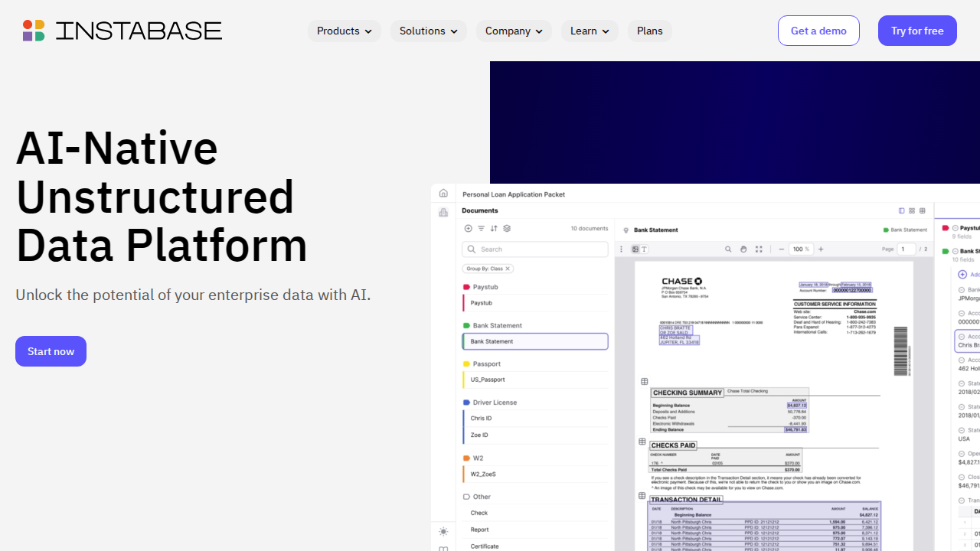Remove the Group By: Class filter chip

coord(507,269)
